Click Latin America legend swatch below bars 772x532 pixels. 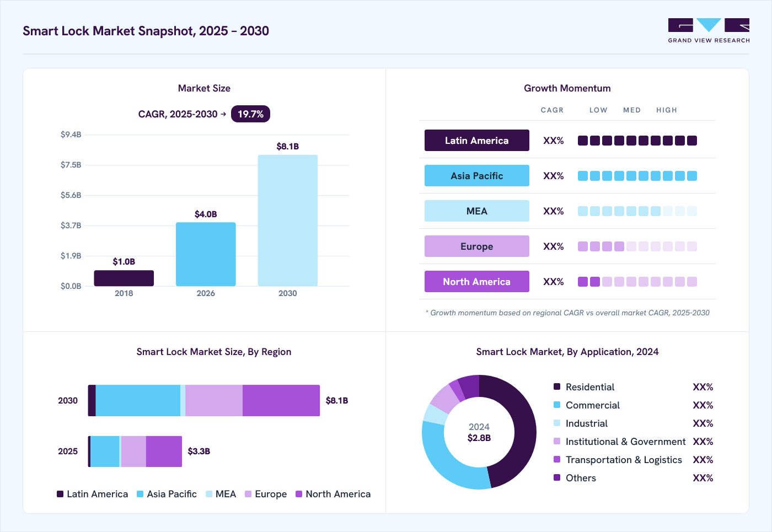(60, 494)
